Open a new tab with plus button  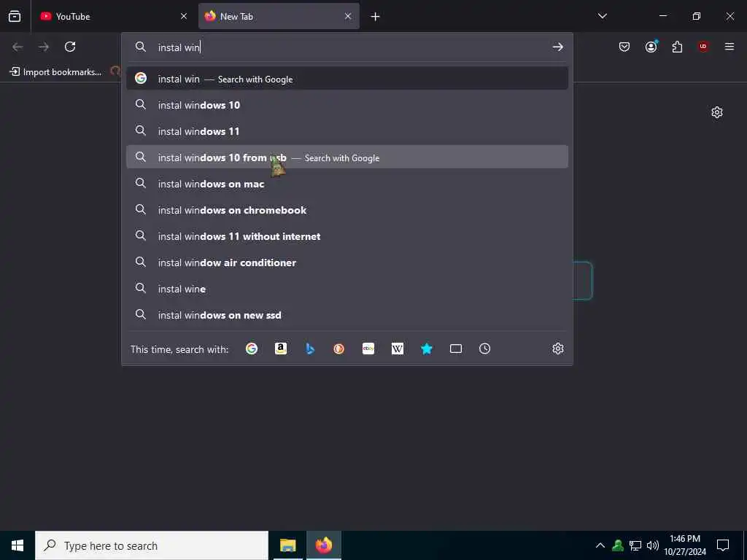pos(376,17)
